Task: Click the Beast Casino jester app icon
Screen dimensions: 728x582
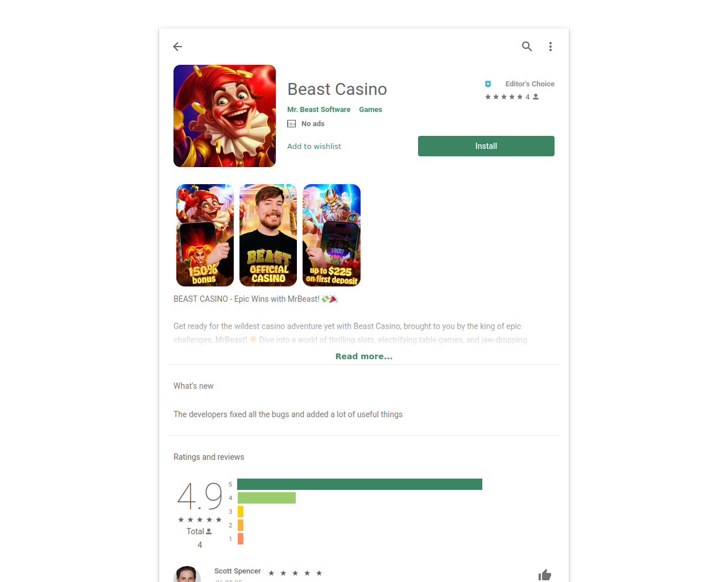Action: coord(225,116)
